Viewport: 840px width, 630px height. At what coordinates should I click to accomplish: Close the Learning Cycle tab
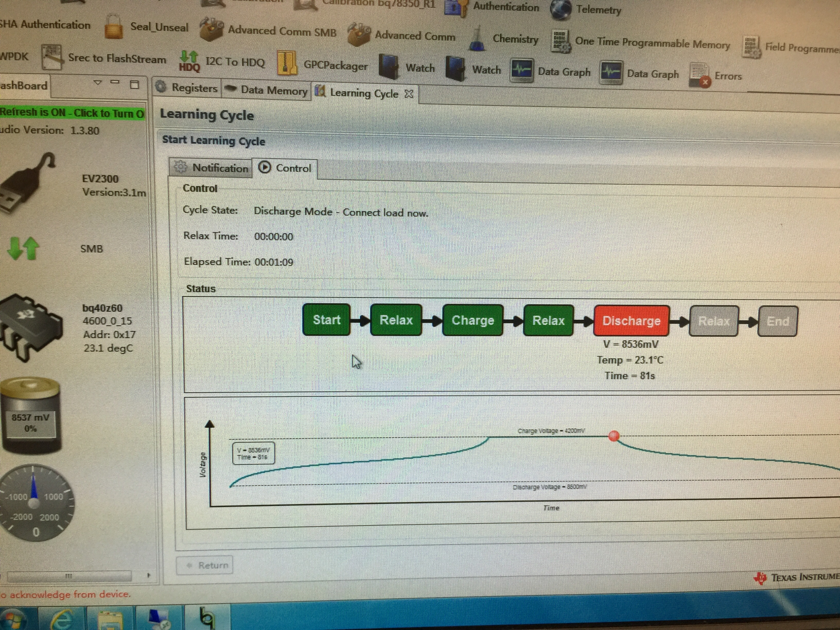point(409,94)
